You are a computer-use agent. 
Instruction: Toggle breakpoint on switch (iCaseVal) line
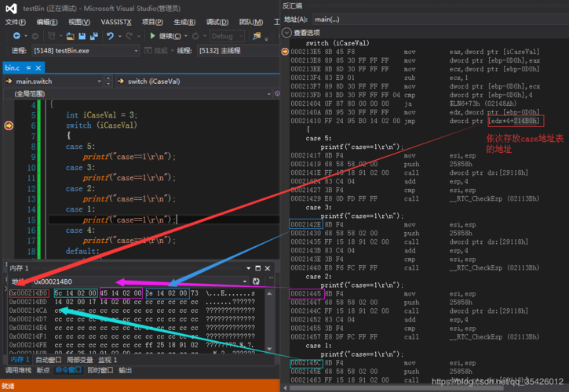click(9, 125)
